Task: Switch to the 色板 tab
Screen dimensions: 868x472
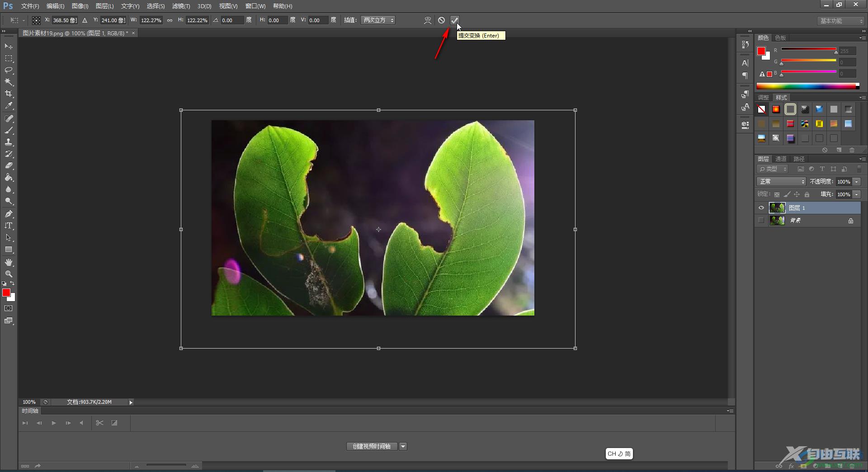Action: [x=780, y=38]
